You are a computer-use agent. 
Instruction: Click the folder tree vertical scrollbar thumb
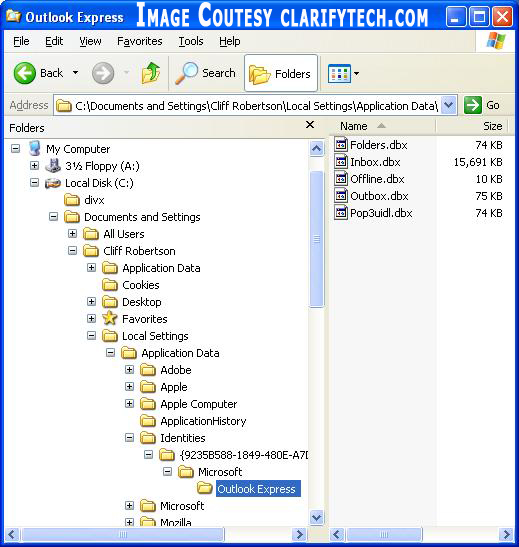coord(316,239)
